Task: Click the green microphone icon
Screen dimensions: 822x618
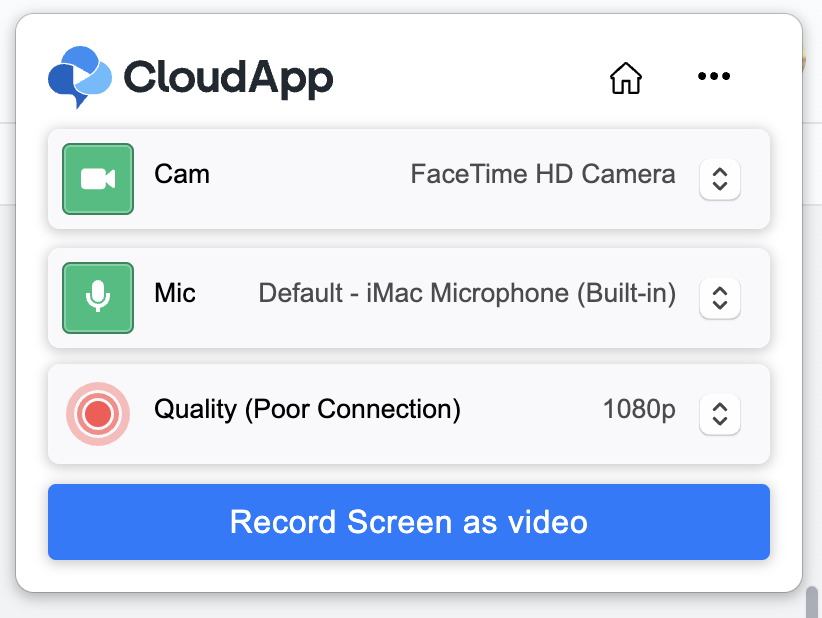Action: [97, 297]
